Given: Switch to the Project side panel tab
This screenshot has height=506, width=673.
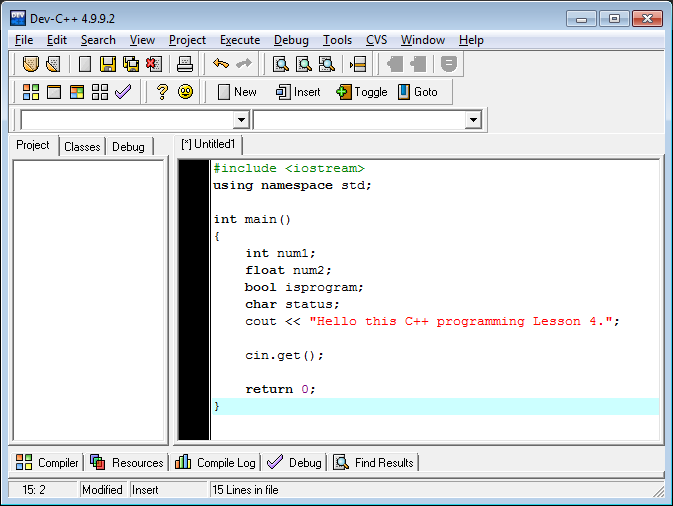Looking at the screenshot, I should 33,145.
